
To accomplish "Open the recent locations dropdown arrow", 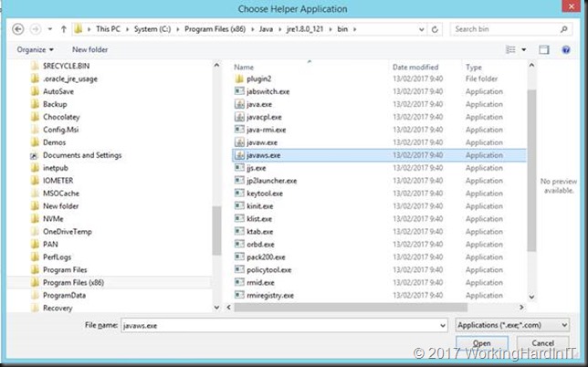I will 50,29.
